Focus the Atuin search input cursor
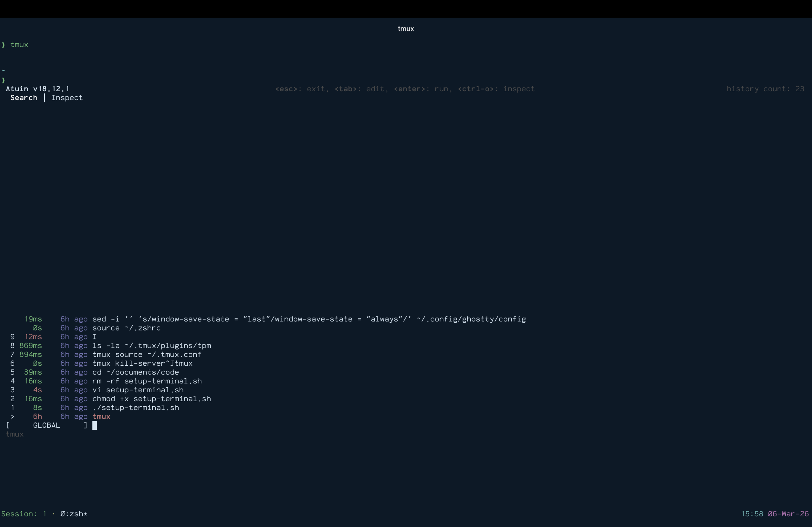Image resolution: width=812 pixels, height=527 pixels. (95, 425)
